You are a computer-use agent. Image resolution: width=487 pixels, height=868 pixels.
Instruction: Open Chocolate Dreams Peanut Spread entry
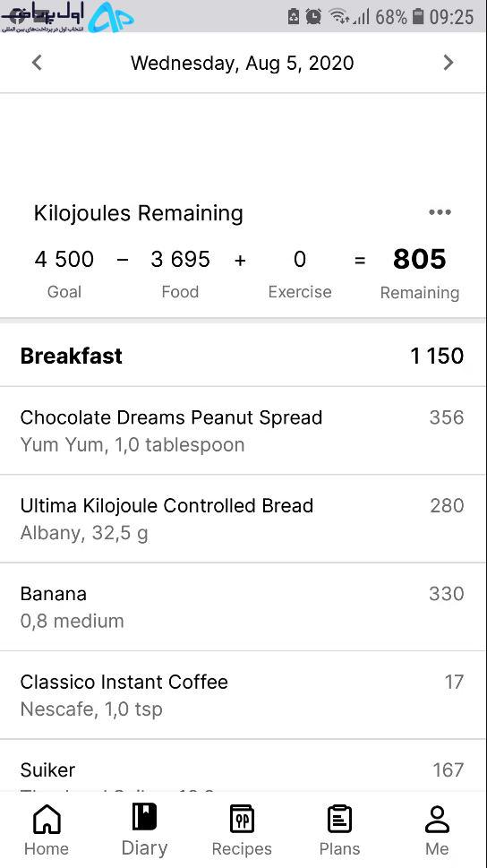click(243, 431)
